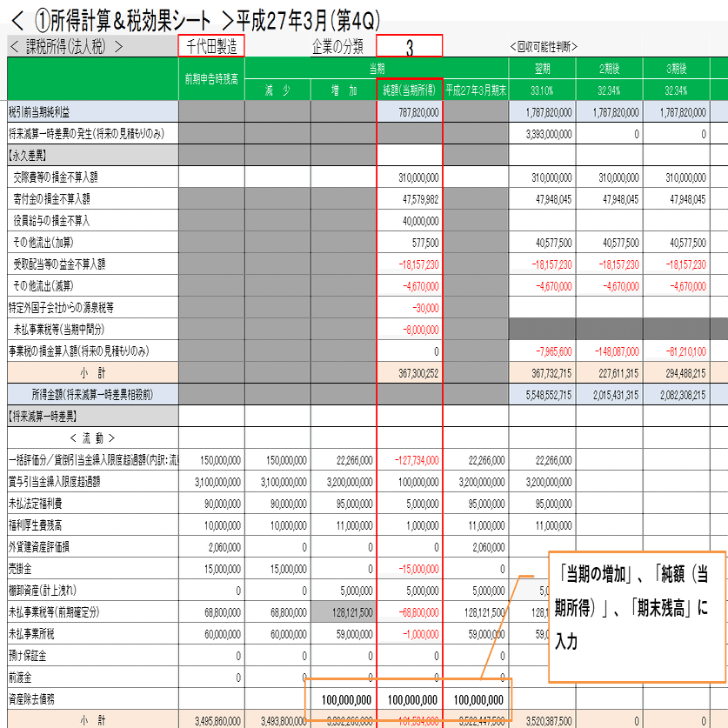Select the 所得金額 value 2,015,431,315

pyautogui.click(x=609, y=395)
